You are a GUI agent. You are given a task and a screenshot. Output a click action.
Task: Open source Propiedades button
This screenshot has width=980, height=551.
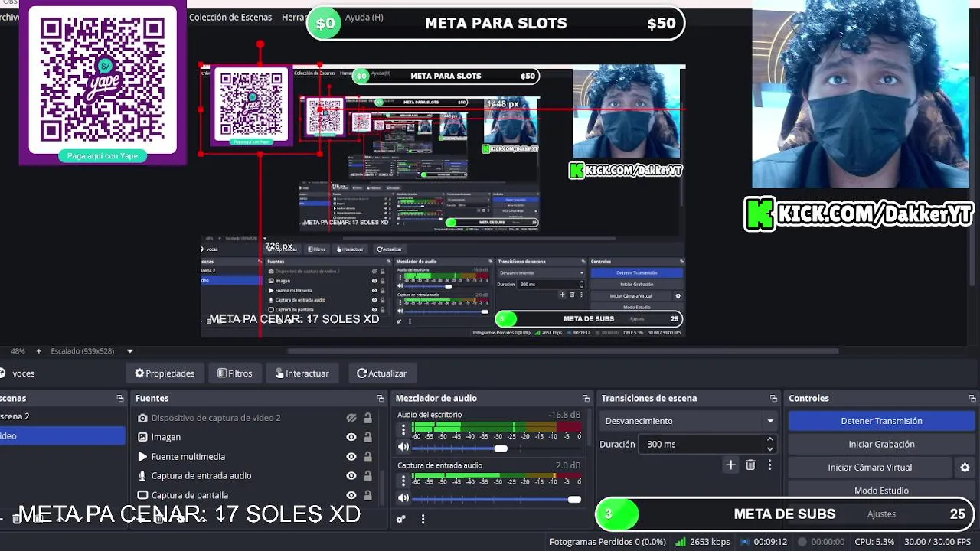point(165,373)
